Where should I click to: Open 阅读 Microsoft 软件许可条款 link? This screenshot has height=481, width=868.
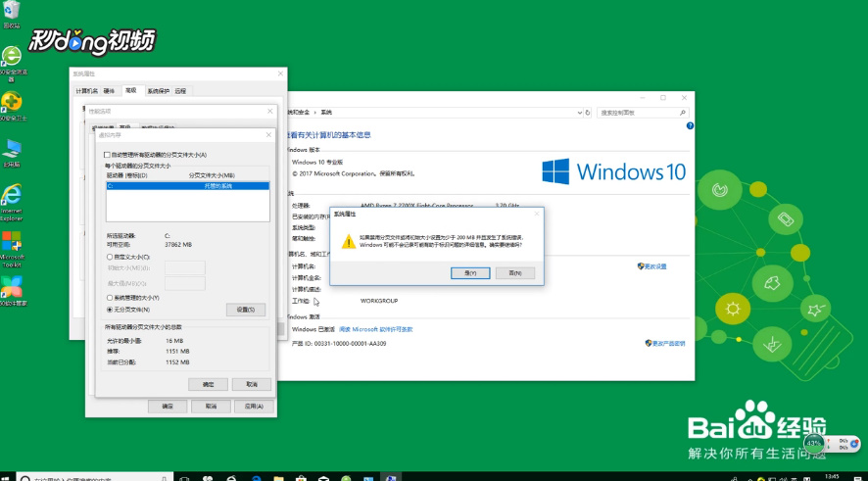point(375,329)
